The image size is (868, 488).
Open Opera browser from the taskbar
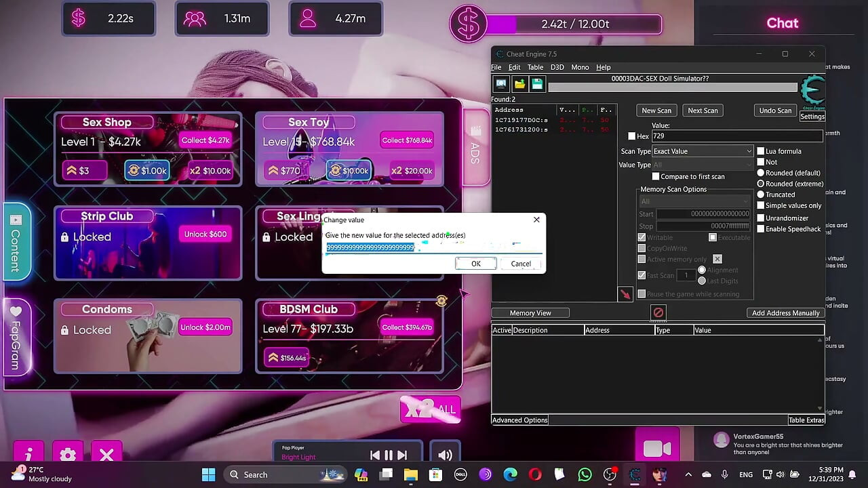[x=535, y=474]
